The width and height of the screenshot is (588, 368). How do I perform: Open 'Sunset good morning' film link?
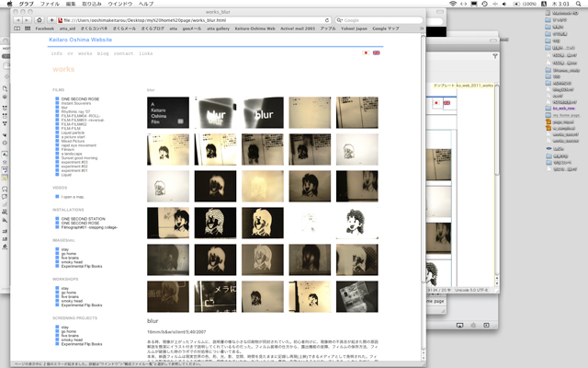(x=79, y=158)
